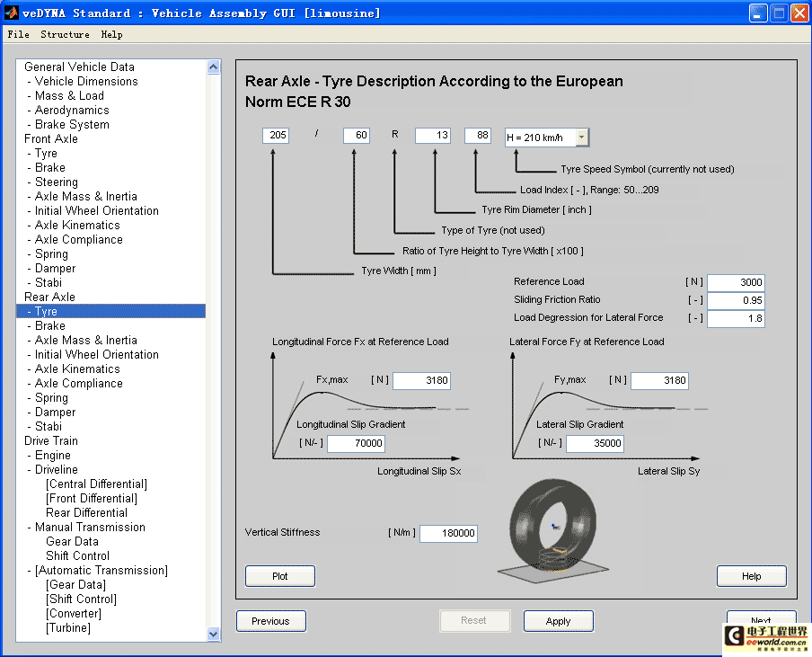Image resolution: width=812 pixels, height=657 pixels.
Task: Open the Structure menu
Action: pyautogui.click(x=65, y=34)
